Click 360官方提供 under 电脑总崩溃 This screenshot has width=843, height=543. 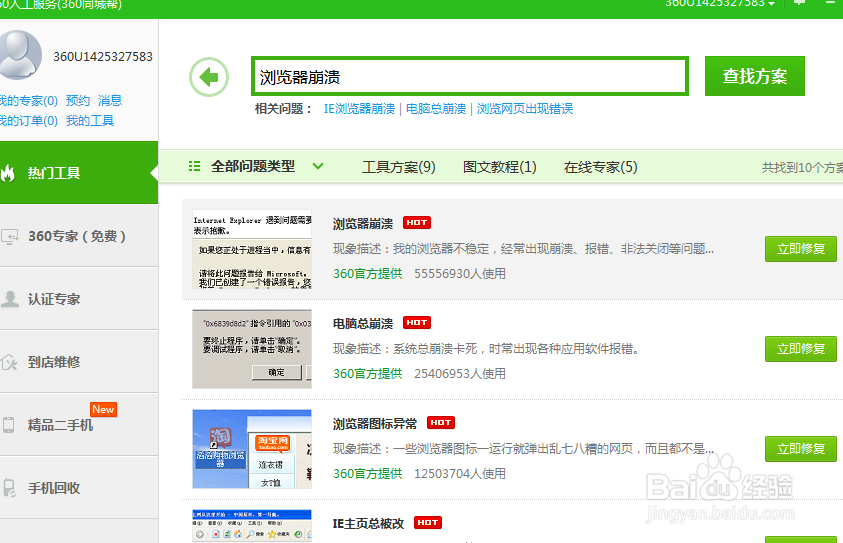tap(368, 374)
